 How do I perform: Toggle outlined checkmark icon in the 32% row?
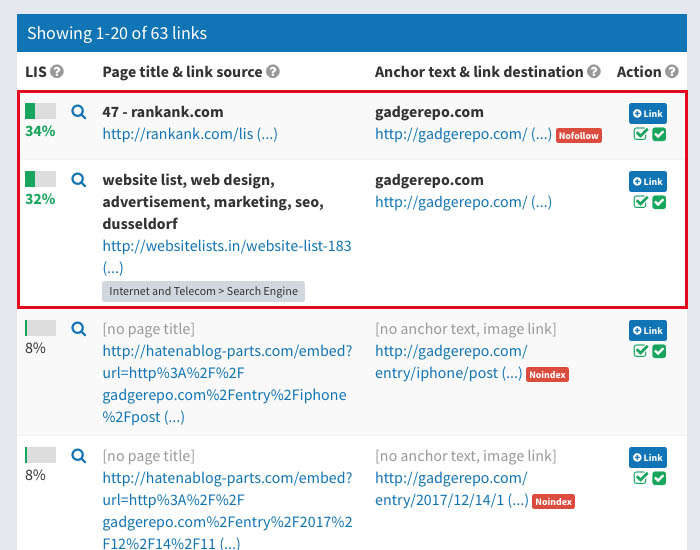pos(640,202)
